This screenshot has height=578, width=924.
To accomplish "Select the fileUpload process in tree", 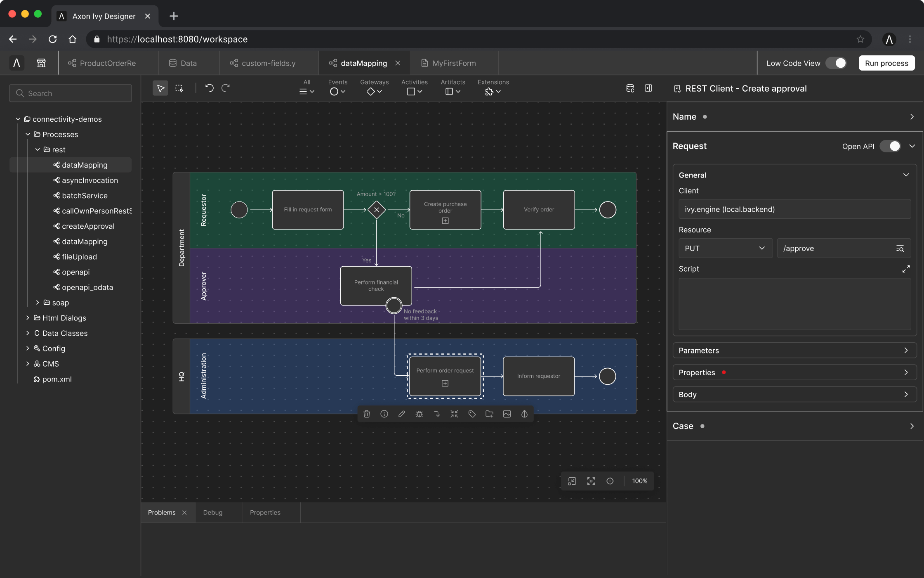I will click(x=79, y=257).
